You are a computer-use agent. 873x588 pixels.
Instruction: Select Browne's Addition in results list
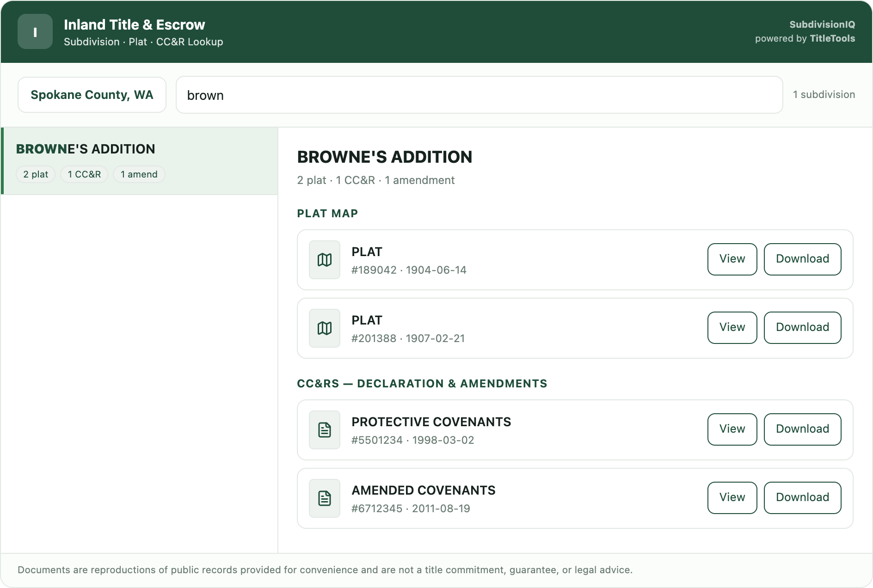(x=140, y=161)
